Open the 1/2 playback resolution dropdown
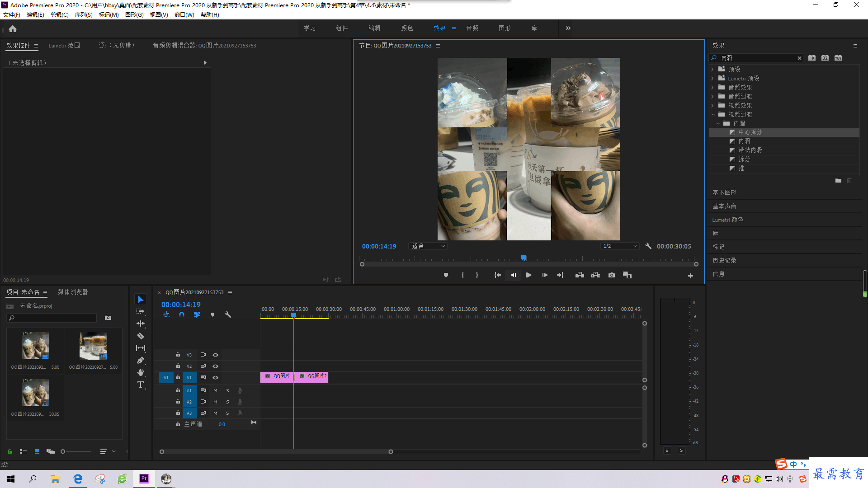This screenshot has height=488, width=868. click(x=620, y=246)
